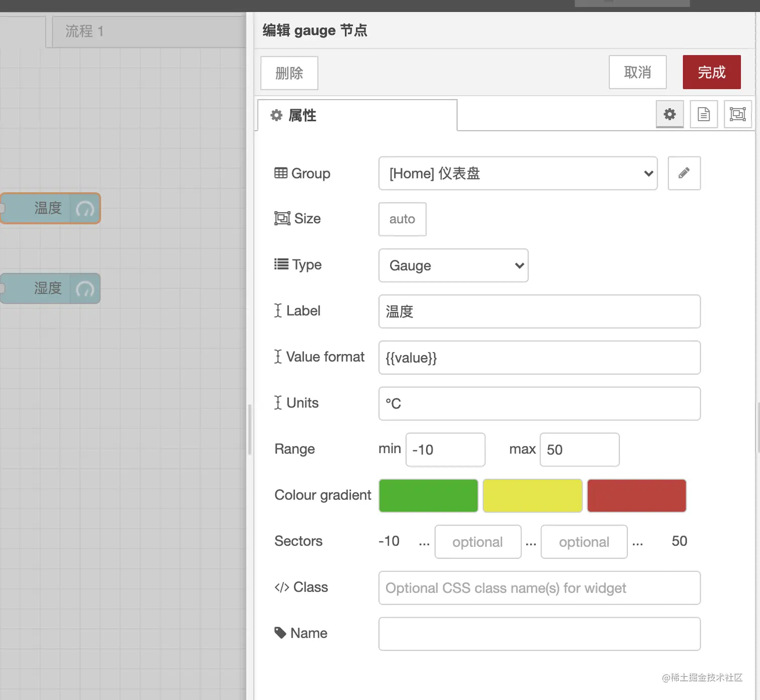Focus the Name input field
The image size is (760, 700).
(539, 634)
